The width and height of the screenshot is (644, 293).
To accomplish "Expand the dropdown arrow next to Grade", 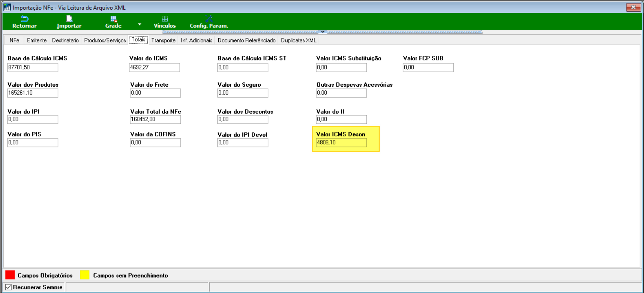I will tap(140, 24).
